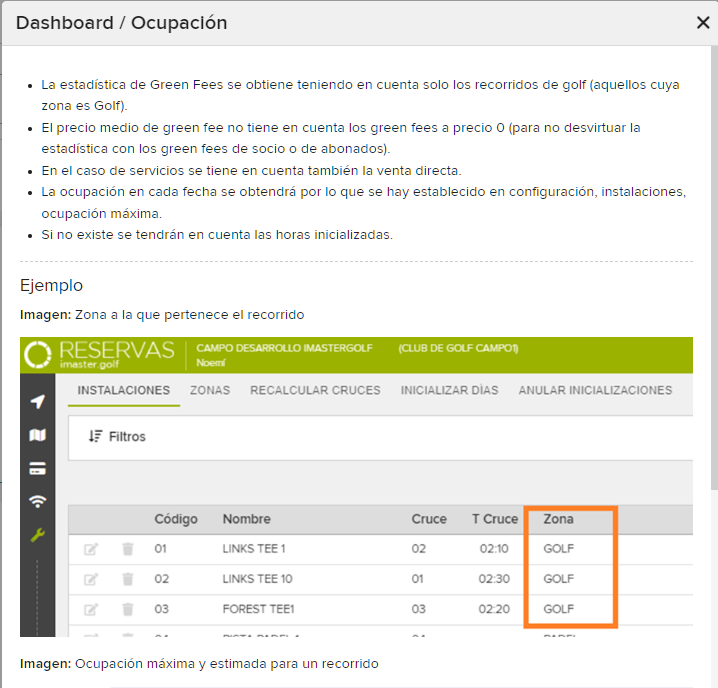Open the RECALCULAR CRUCES tab
Viewport: 718px width, 688px height.
pos(315,390)
